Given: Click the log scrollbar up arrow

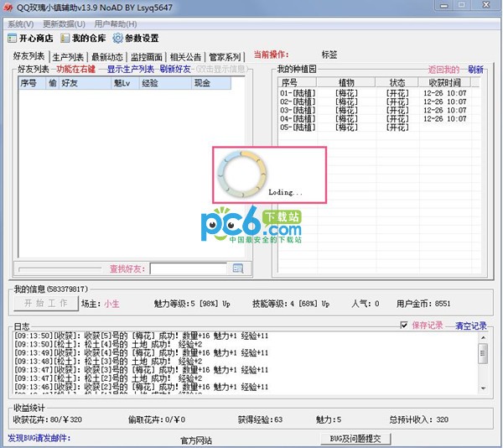Looking at the screenshot, I should click(x=483, y=337).
